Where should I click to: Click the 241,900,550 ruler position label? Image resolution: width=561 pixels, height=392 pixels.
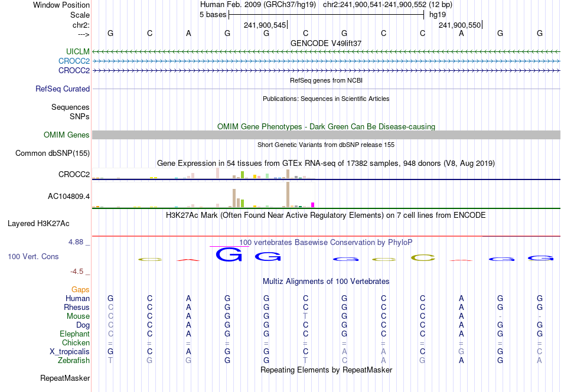(x=460, y=25)
